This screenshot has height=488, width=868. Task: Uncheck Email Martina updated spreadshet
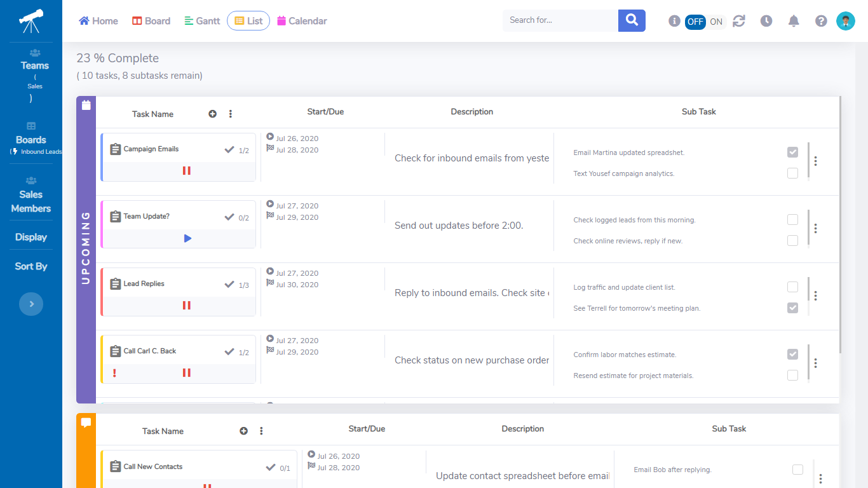point(792,152)
